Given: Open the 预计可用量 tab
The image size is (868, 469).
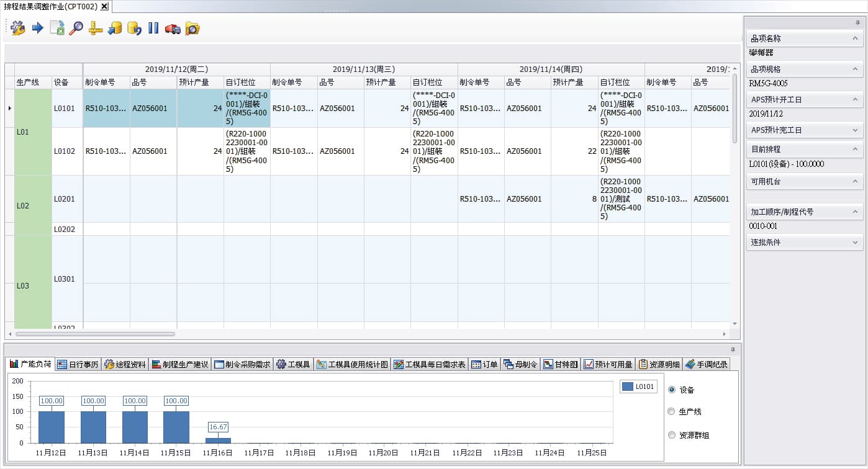Looking at the screenshot, I should [x=608, y=365].
